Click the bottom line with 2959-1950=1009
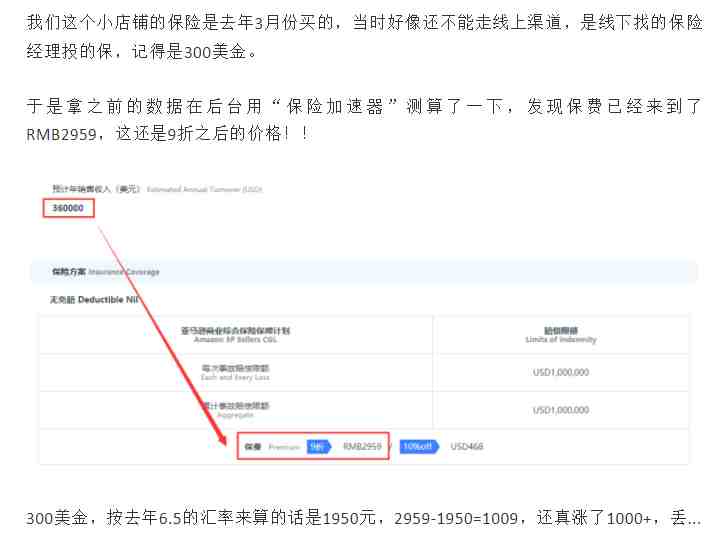 point(364,518)
